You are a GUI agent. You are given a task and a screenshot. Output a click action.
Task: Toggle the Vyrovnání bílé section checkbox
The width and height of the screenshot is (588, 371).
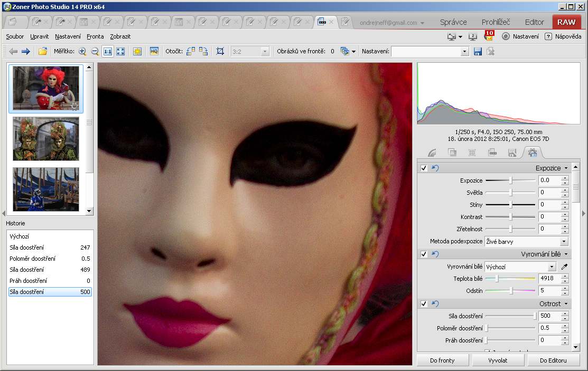click(424, 254)
